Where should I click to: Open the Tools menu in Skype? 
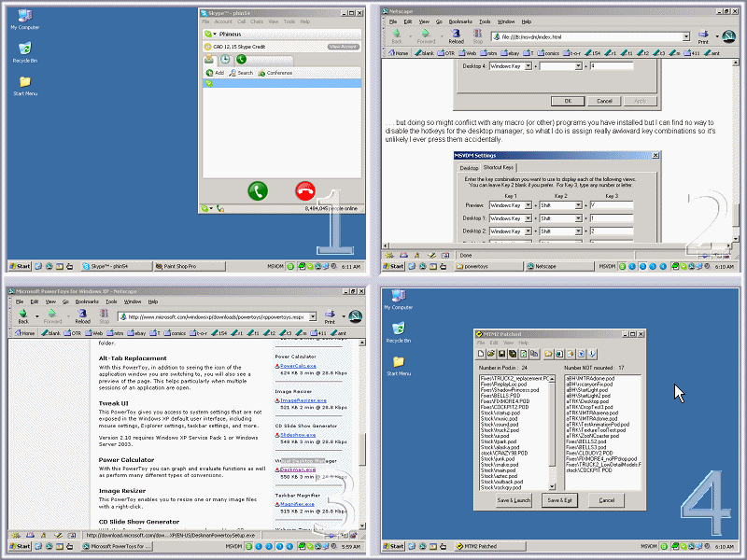click(x=289, y=21)
